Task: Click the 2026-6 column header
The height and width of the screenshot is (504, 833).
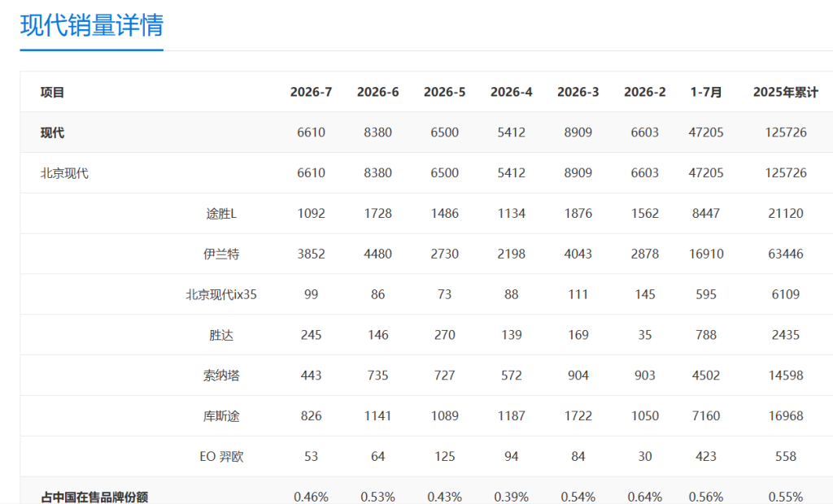Action: tap(377, 92)
